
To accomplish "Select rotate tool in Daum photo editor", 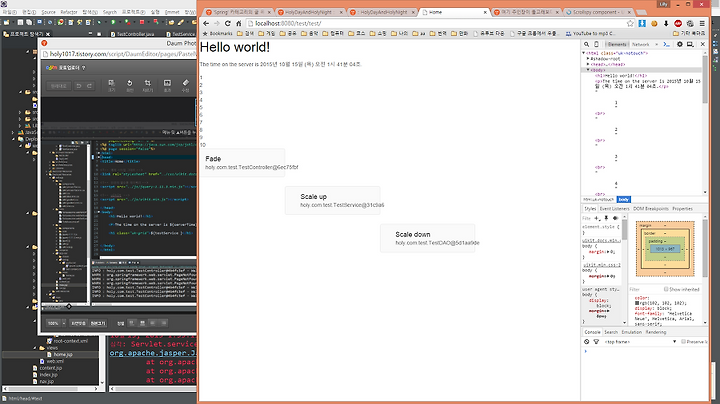I will [x=129, y=85].
